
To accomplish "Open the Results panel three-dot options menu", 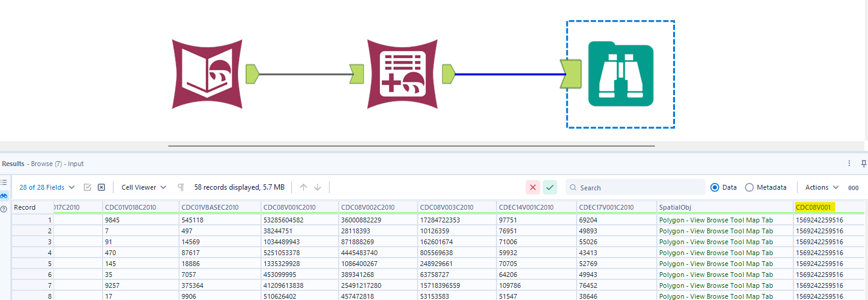I will [849, 164].
